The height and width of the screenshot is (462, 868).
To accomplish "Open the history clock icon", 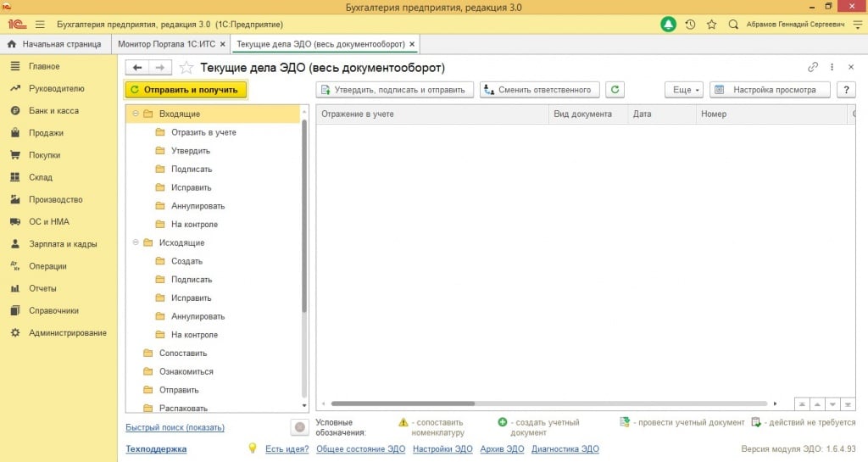I will click(691, 25).
